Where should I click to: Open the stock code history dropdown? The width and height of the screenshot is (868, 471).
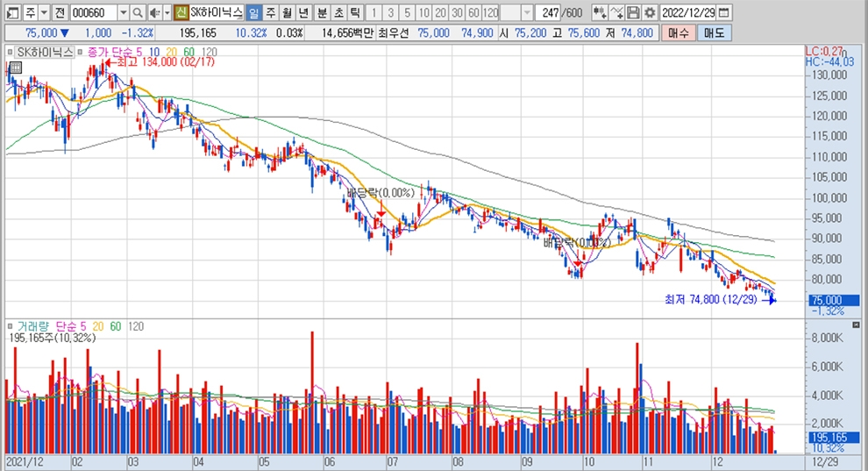pyautogui.click(x=123, y=13)
